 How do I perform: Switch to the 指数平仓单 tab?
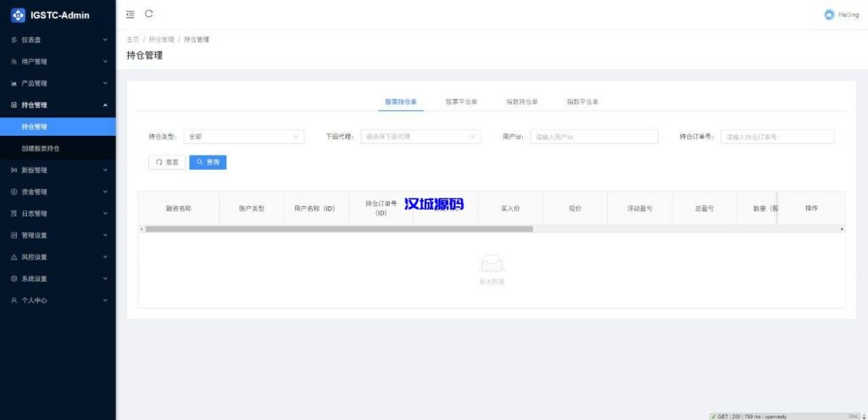click(581, 102)
